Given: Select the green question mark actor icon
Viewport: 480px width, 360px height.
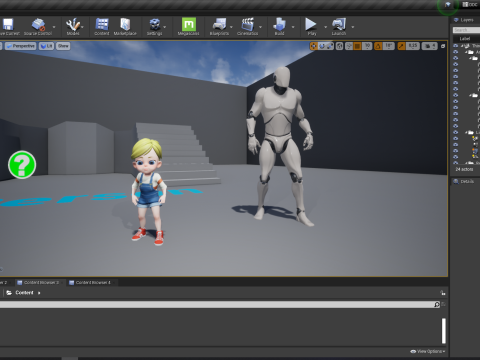Looking at the screenshot, I should 22,165.
